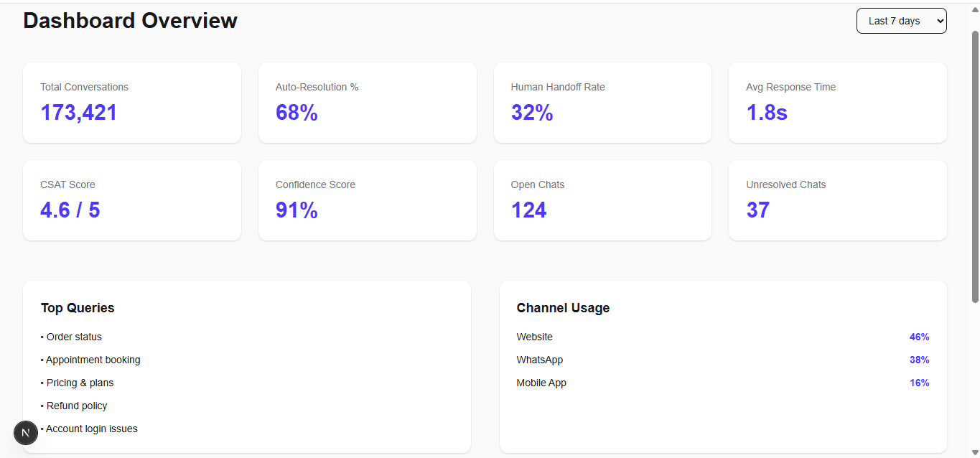Click the Pricing & plans query
The height and width of the screenshot is (458, 980).
coord(80,383)
